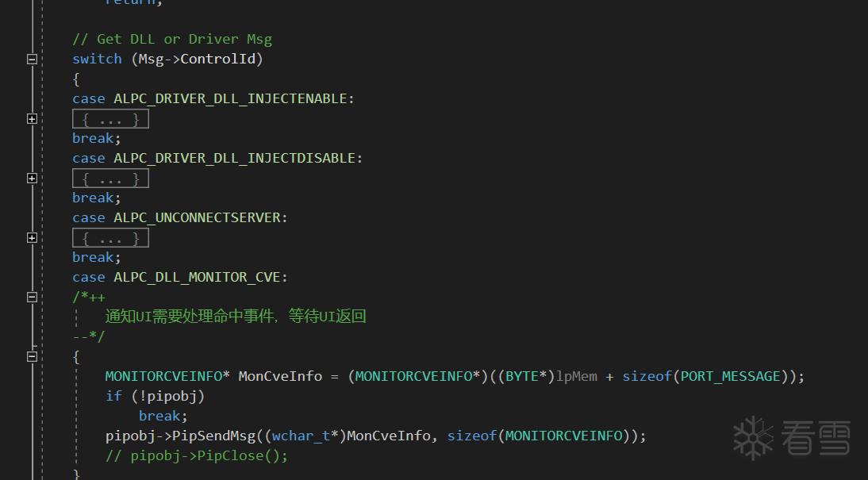Click PORT_MESSAGE inside the sizeof expression
This screenshot has width=868, height=480.
click(x=731, y=376)
